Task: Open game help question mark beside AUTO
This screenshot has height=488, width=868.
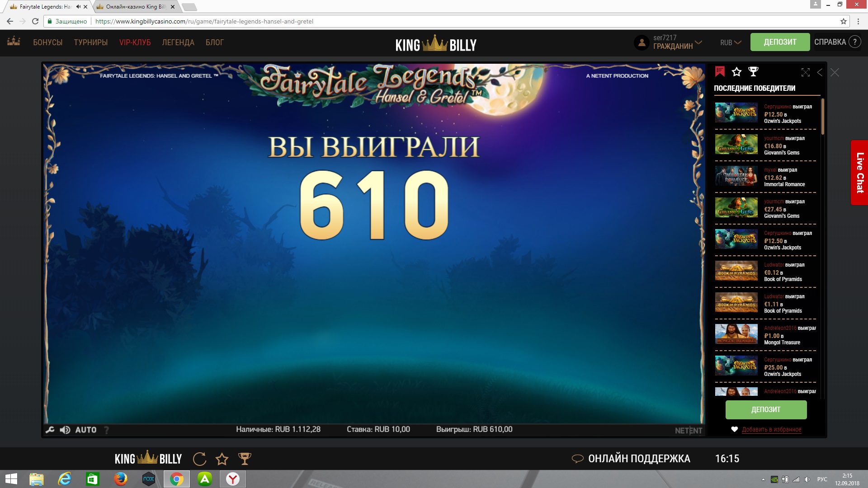Action: 107,430
